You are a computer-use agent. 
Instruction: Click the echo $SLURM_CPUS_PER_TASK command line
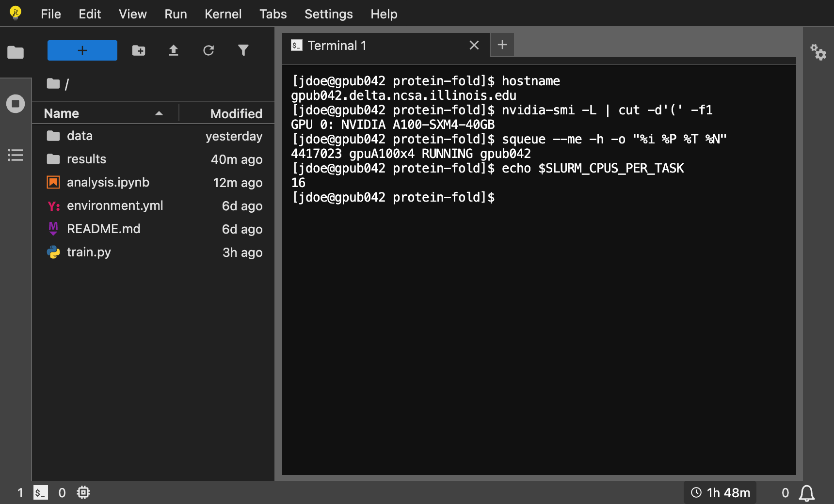487,168
